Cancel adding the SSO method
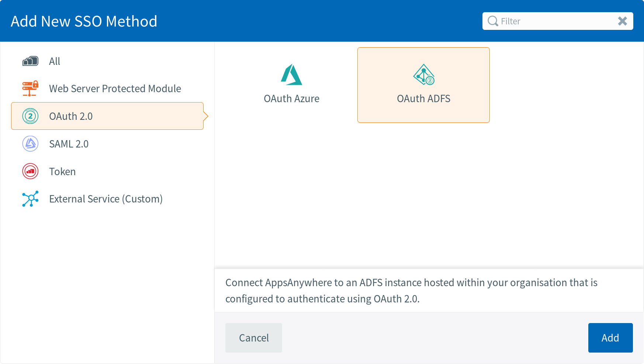This screenshot has width=644, height=364. [x=254, y=338]
